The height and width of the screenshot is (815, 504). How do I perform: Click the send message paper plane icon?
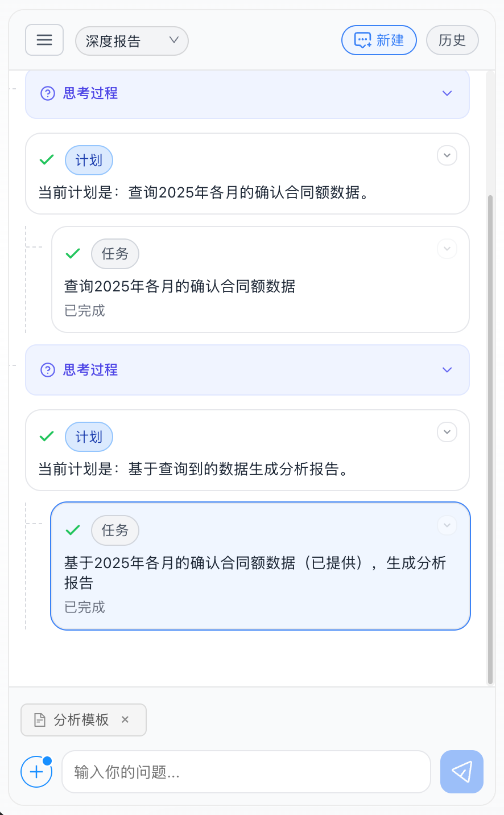point(461,772)
